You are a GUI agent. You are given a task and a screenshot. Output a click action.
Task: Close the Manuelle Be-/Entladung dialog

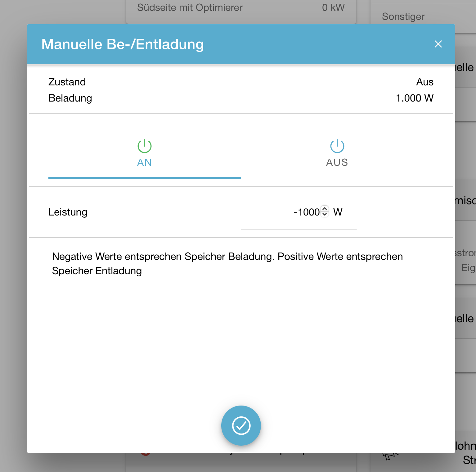point(438,44)
